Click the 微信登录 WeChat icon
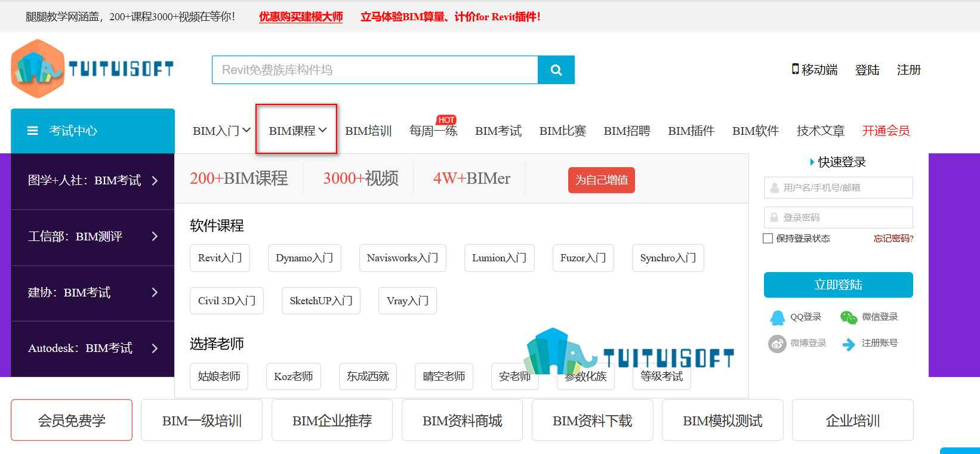Viewport: 980px width, 454px height. 848,317
